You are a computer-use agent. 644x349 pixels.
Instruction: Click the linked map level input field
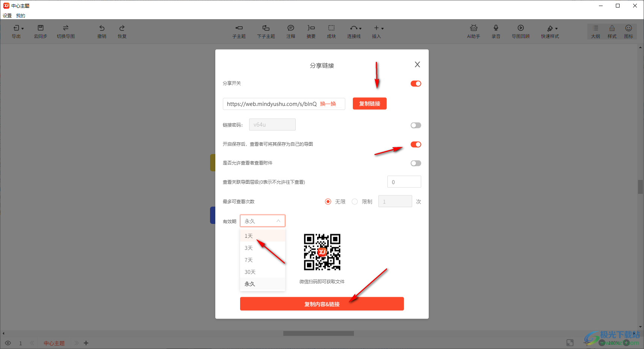404,182
